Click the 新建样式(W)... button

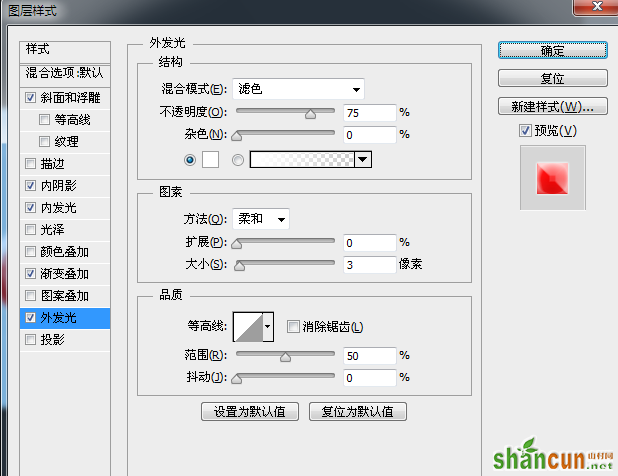(553, 106)
